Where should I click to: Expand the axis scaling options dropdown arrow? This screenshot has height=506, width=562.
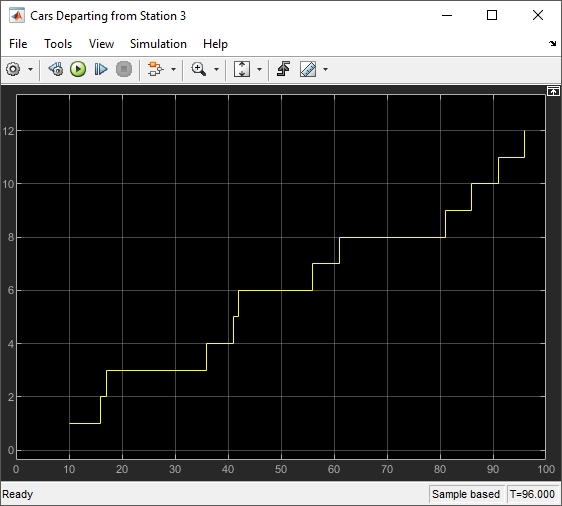point(259,69)
